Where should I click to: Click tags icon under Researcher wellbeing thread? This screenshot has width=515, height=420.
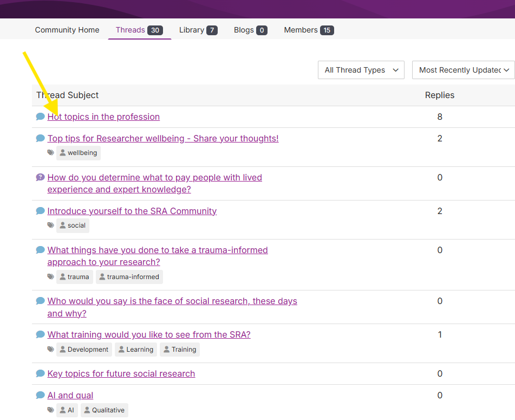[50, 152]
